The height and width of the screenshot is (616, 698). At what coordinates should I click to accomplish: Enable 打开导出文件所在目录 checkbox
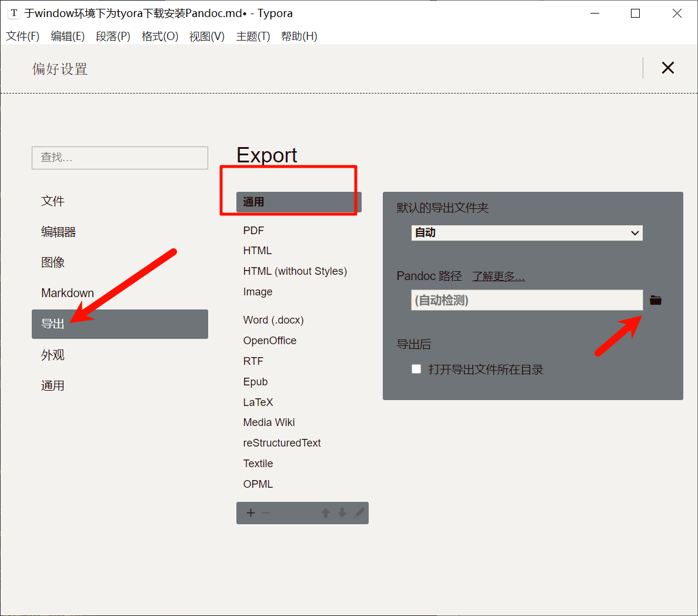click(416, 369)
